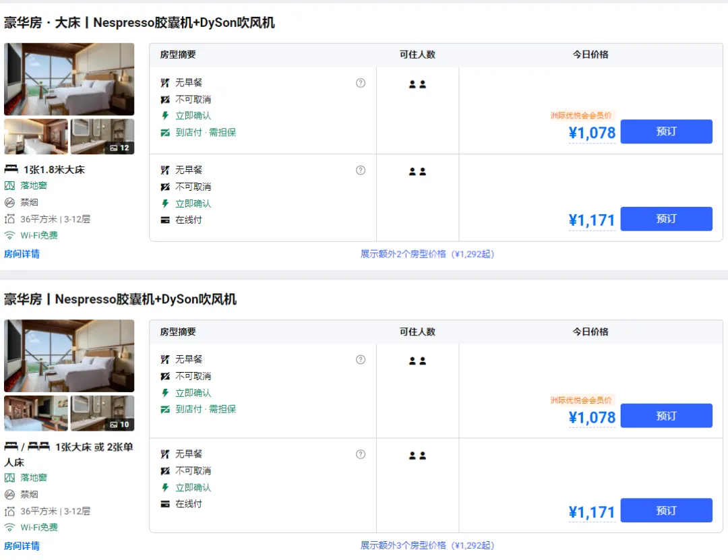The height and width of the screenshot is (560, 728).
Task: Click the two-guest occupancy icon in 可住人数
Action: pos(419,84)
